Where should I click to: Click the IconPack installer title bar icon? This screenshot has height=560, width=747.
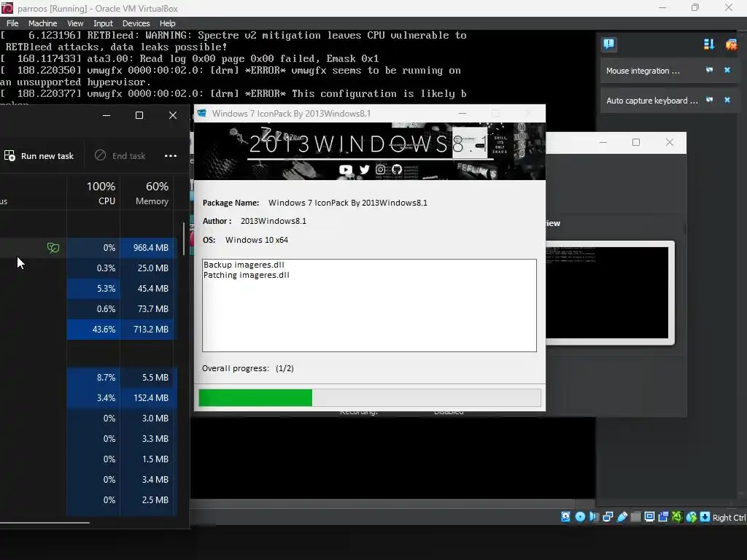[202, 113]
